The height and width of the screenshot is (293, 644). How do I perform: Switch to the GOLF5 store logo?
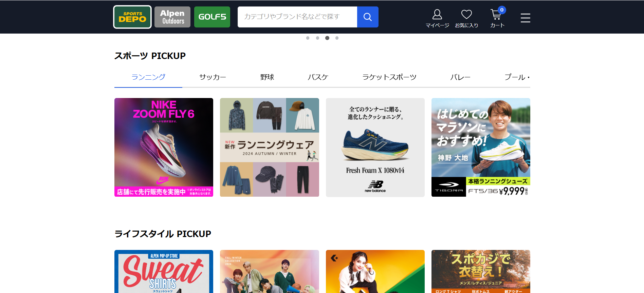coord(212,17)
